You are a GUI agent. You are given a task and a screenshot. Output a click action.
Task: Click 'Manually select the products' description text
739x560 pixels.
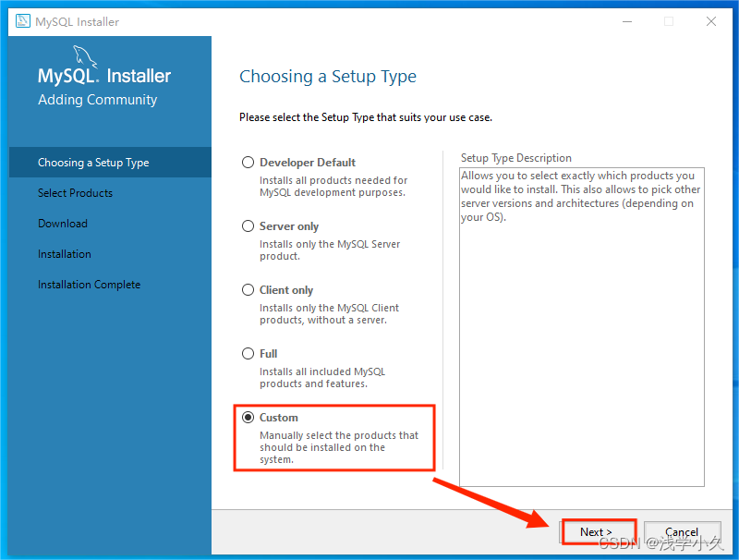[x=339, y=447]
